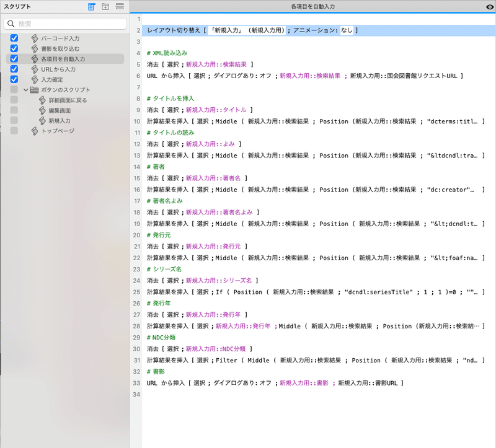
Task: Collapse the ボタンのスクリプト folder
Action: [25, 90]
